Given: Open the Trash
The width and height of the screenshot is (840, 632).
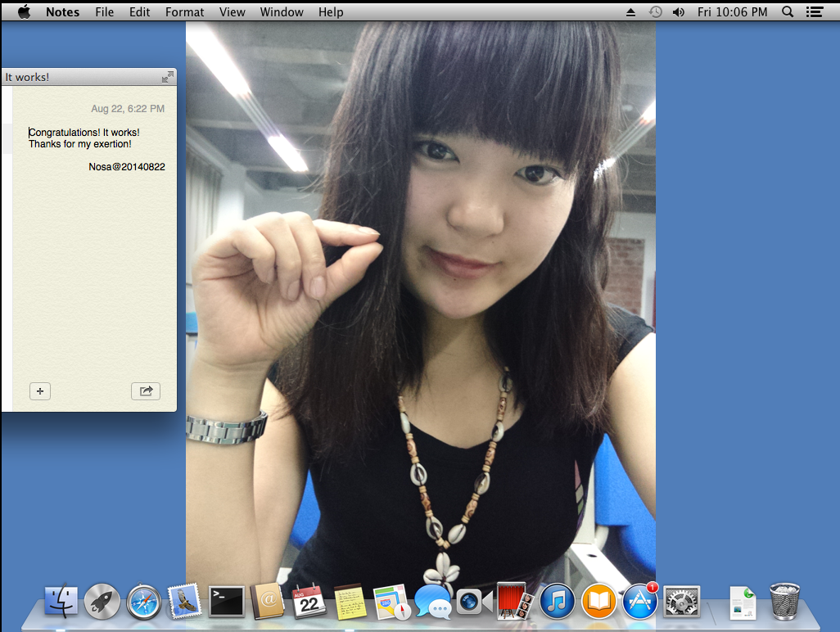Looking at the screenshot, I should [784, 600].
